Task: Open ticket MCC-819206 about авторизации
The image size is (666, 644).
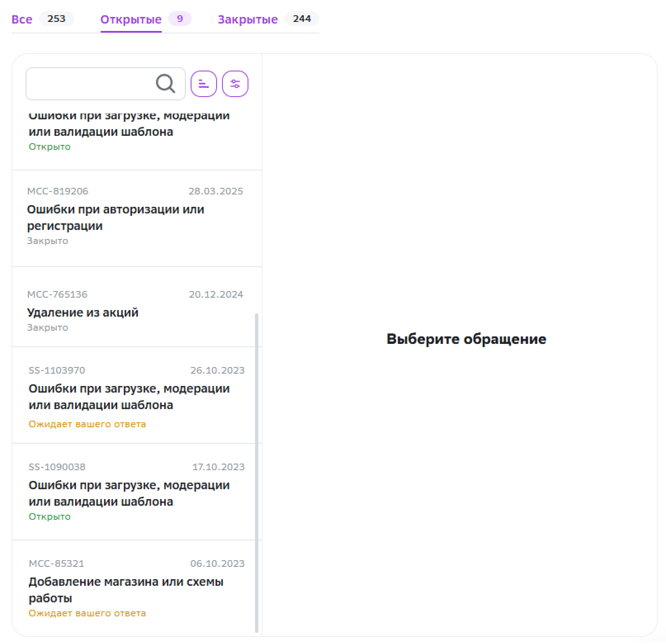Action: tap(116, 218)
